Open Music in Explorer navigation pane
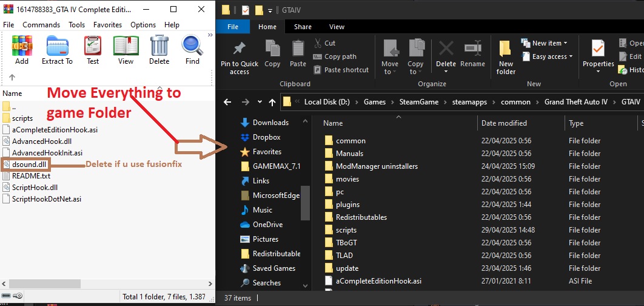Image resolution: width=644 pixels, height=306 pixels. point(257,209)
